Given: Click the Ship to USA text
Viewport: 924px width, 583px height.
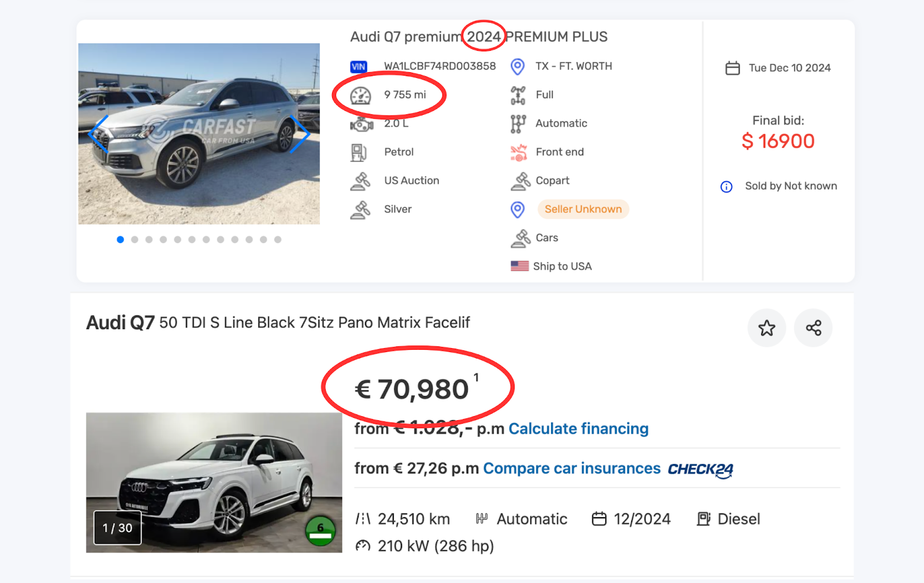Looking at the screenshot, I should (x=562, y=266).
